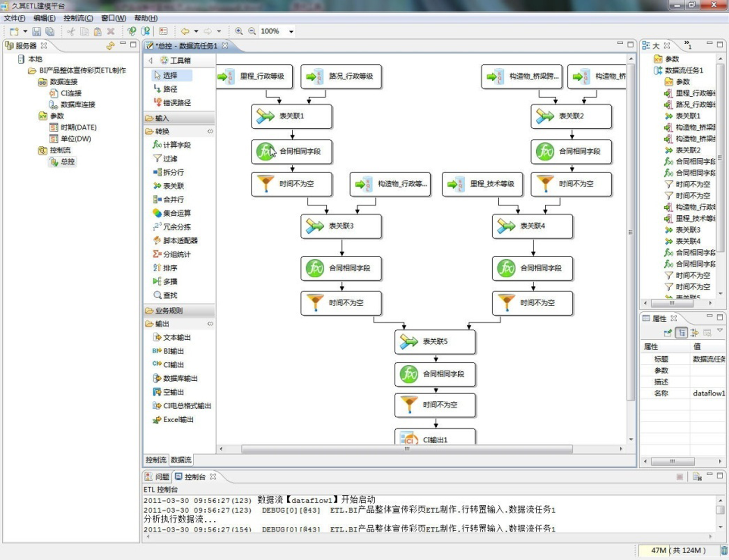Screen dimensions: 729x560
Task: Select the 数据库连接 tree item
Action: 78,104
